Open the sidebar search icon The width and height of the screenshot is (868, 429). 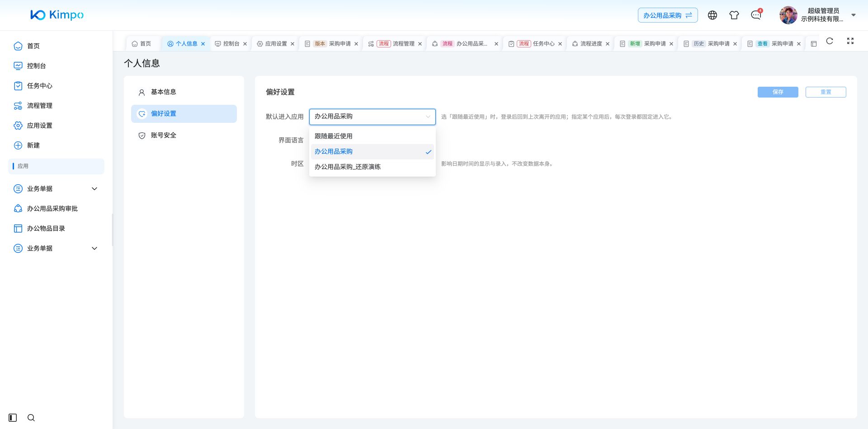31,418
